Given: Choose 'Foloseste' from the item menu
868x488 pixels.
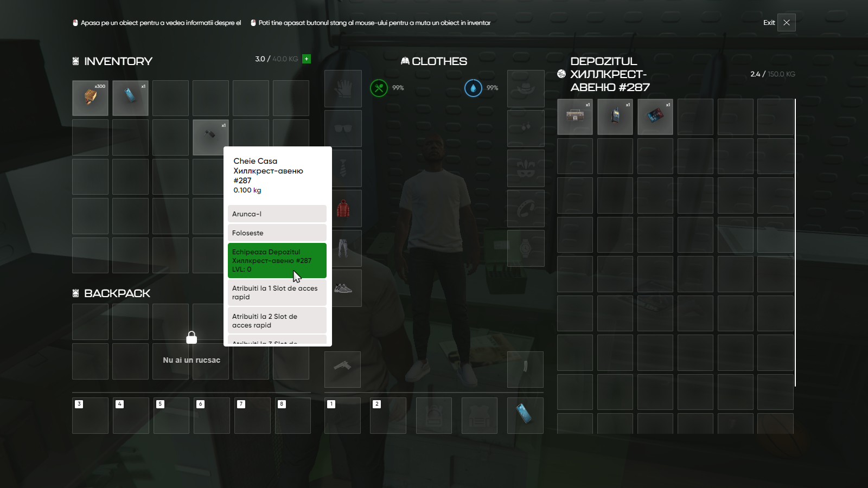Looking at the screenshot, I should [x=277, y=233].
